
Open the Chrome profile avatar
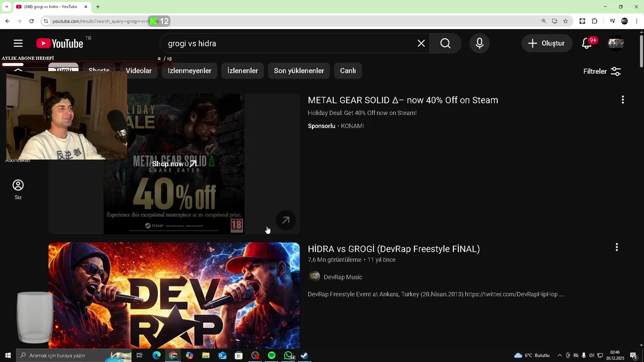point(624,21)
